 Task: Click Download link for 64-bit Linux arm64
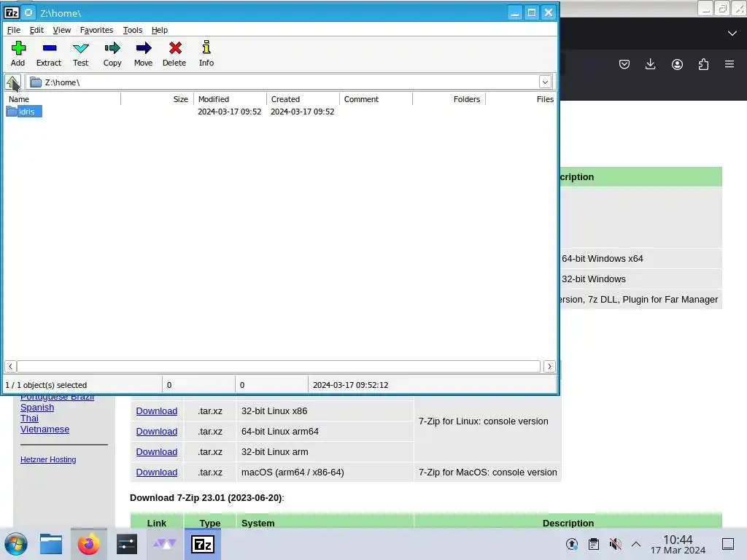point(157,432)
